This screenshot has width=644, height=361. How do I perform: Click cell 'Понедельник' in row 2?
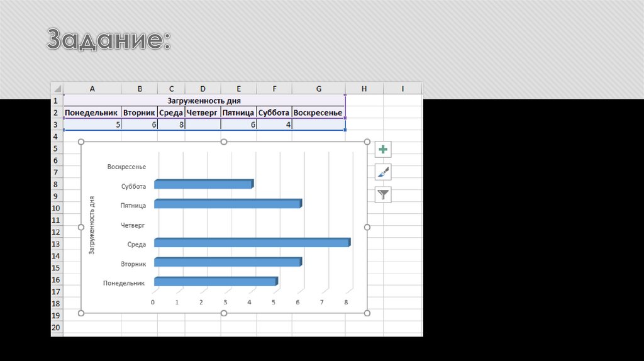92,113
